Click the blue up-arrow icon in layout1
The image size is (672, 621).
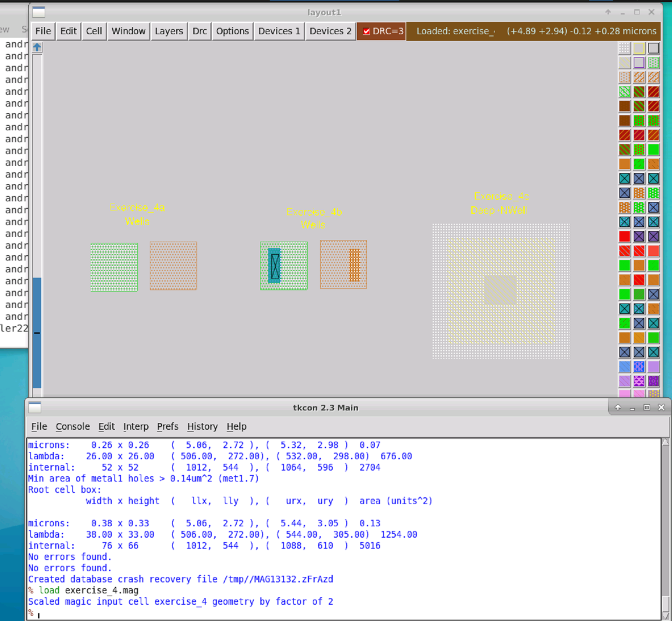click(37, 47)
